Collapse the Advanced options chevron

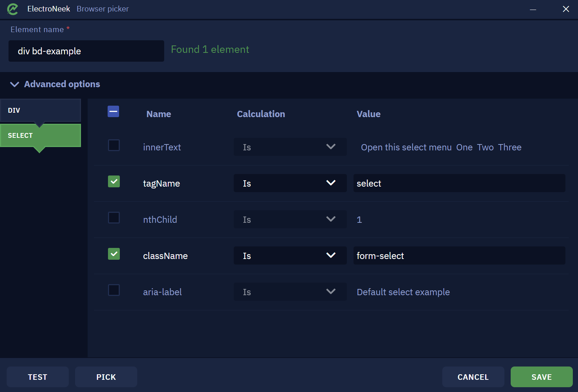pos(14,84)
